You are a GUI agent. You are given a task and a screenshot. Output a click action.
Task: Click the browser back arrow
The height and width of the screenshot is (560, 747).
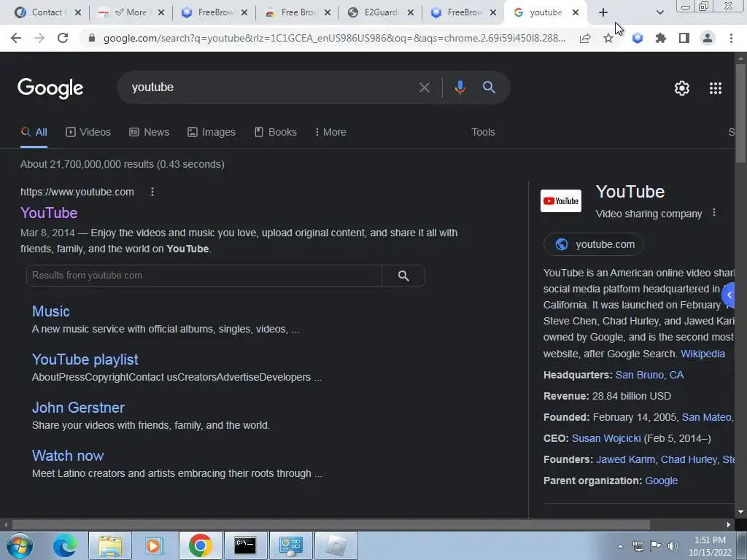tap(16, 38)
